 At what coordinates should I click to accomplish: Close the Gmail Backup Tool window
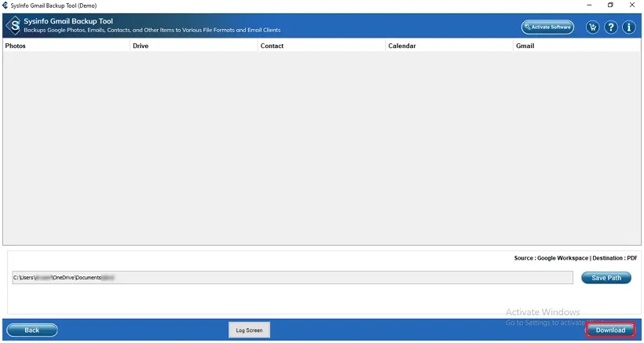coord(632,5)
